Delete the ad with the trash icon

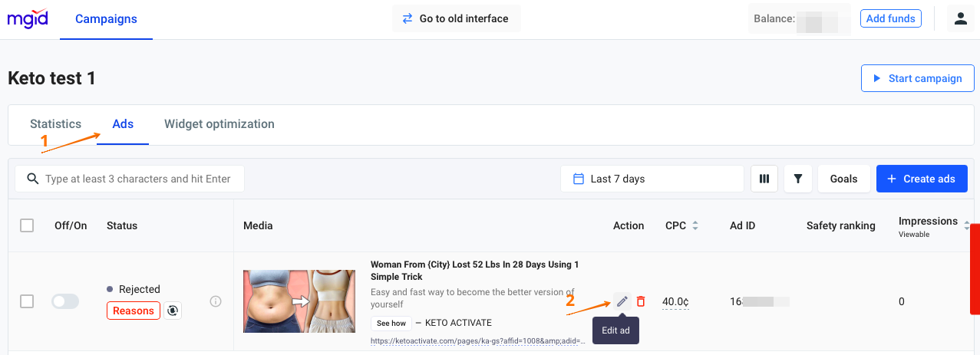click(641, 301)
